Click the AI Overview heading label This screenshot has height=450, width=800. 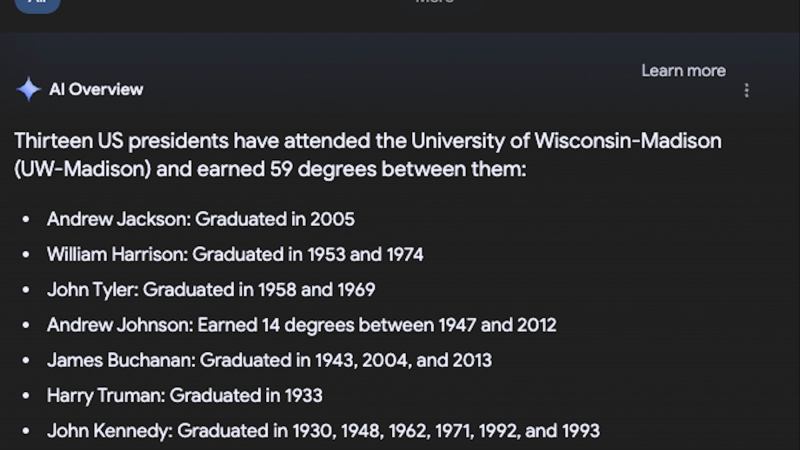96,89
